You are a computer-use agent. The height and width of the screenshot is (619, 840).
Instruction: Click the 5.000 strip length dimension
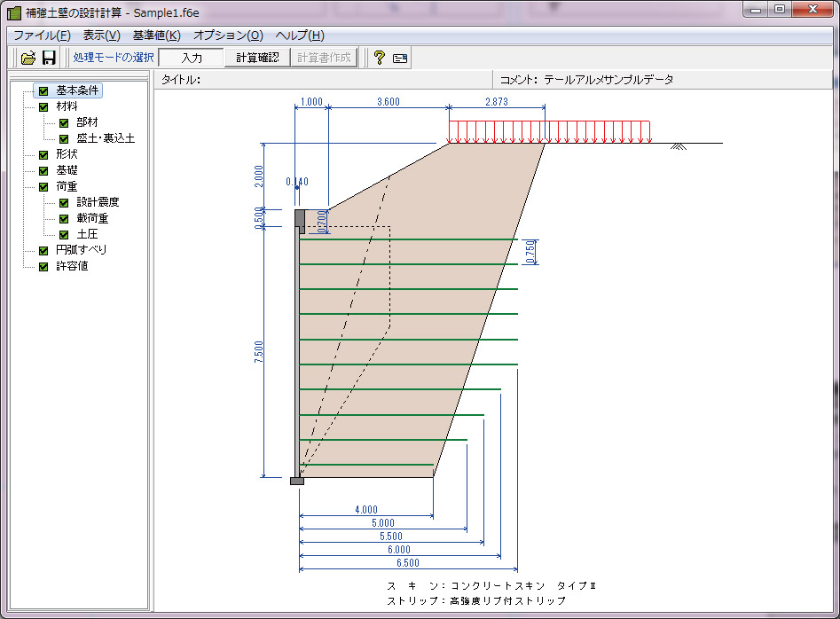pos(383,523)
